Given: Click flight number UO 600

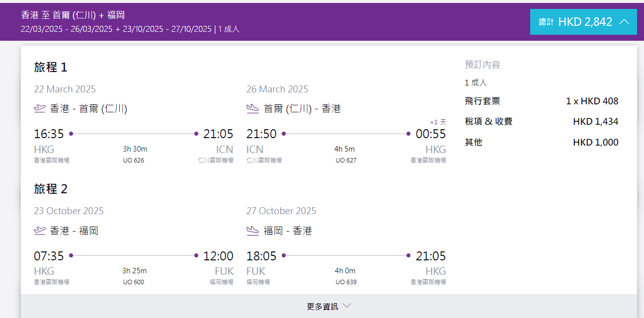Looking at the screenshot, I should coord(134,282).
